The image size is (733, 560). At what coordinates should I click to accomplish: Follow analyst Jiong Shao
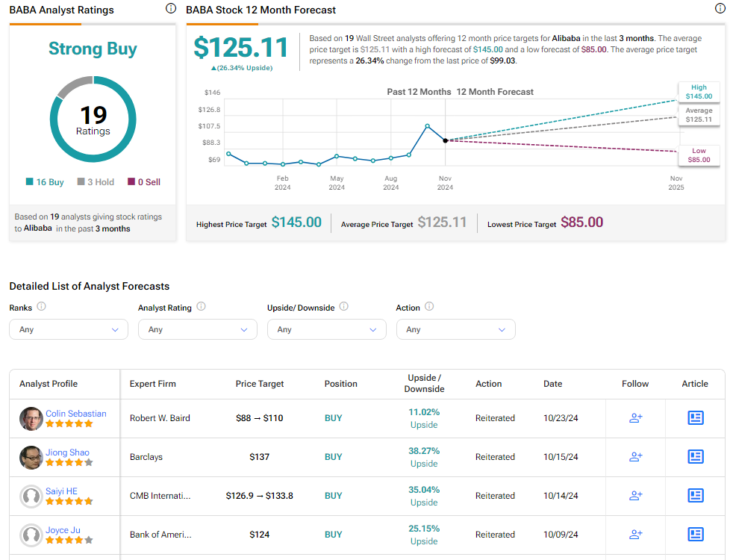[x=635, y=457]
